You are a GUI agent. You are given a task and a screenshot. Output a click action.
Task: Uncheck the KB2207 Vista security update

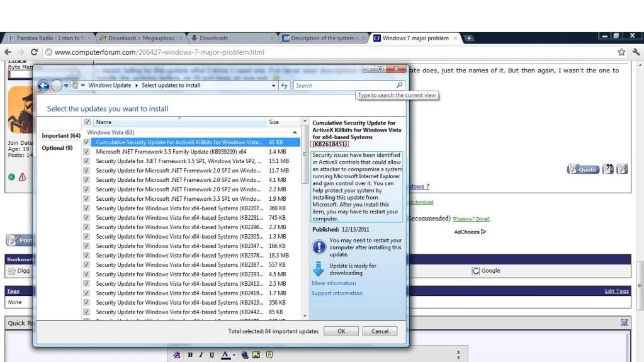pyautogui.click(x=86, y=208)
